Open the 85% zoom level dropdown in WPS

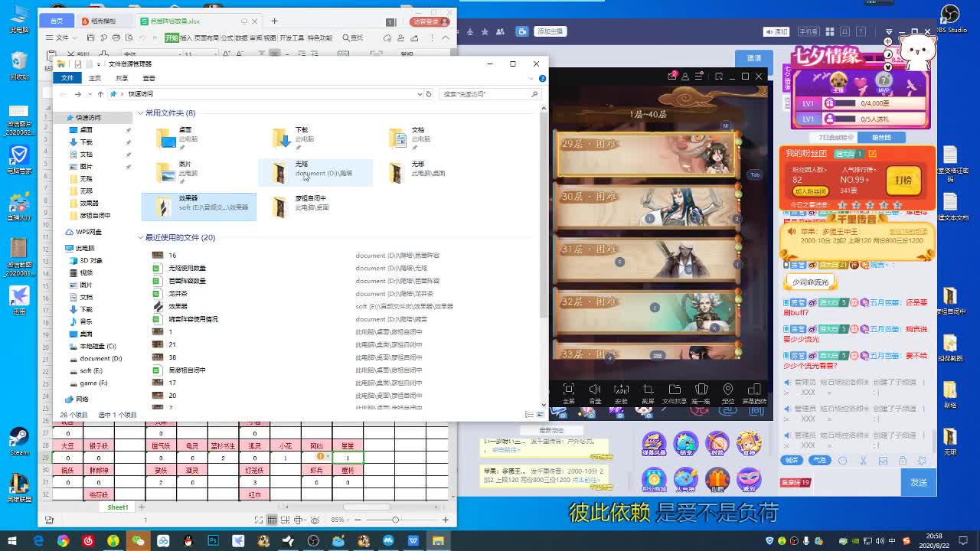(340, 520)
